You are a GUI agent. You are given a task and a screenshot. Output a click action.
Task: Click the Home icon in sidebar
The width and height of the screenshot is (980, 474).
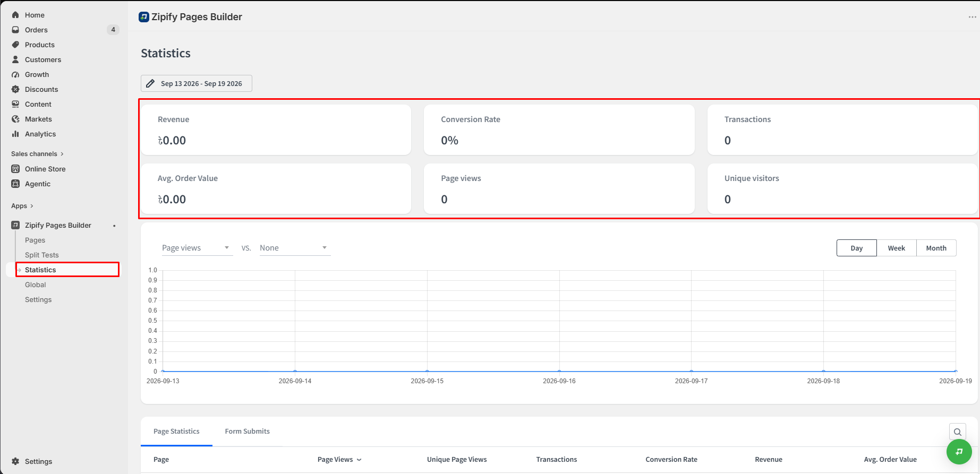(15, 15)
